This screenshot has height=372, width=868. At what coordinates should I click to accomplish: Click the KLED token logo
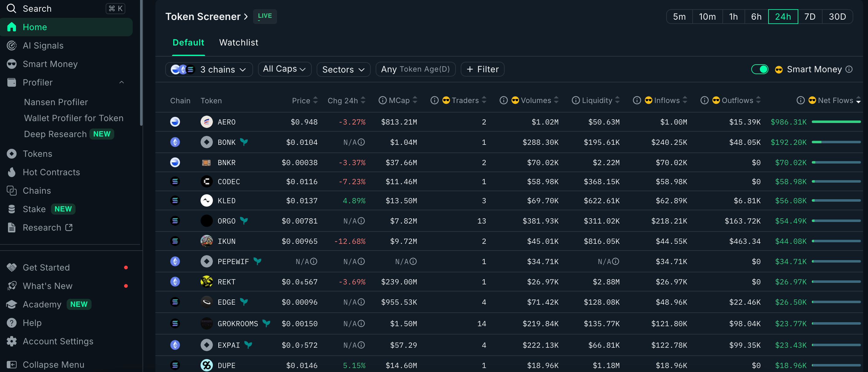(206, 201)
